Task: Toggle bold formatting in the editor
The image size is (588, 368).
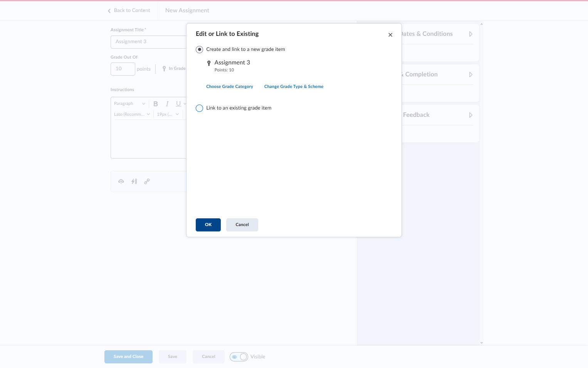Action: [x=156, y=104]
